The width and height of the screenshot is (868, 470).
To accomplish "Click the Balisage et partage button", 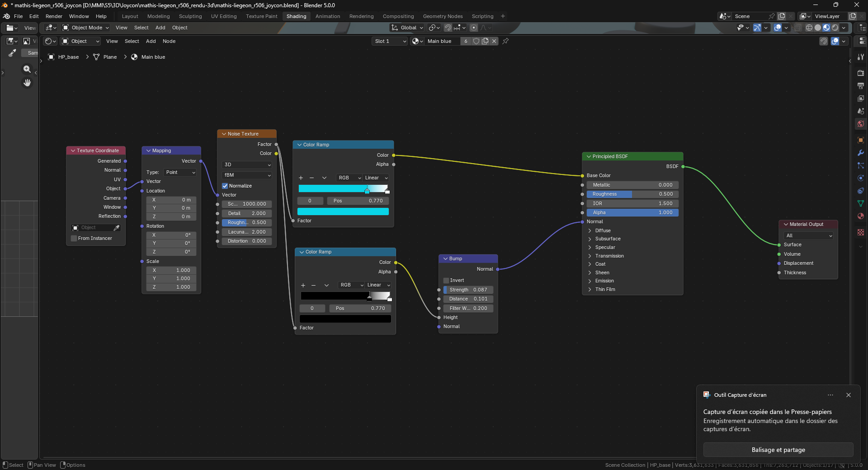I will [x=778, y=450].
